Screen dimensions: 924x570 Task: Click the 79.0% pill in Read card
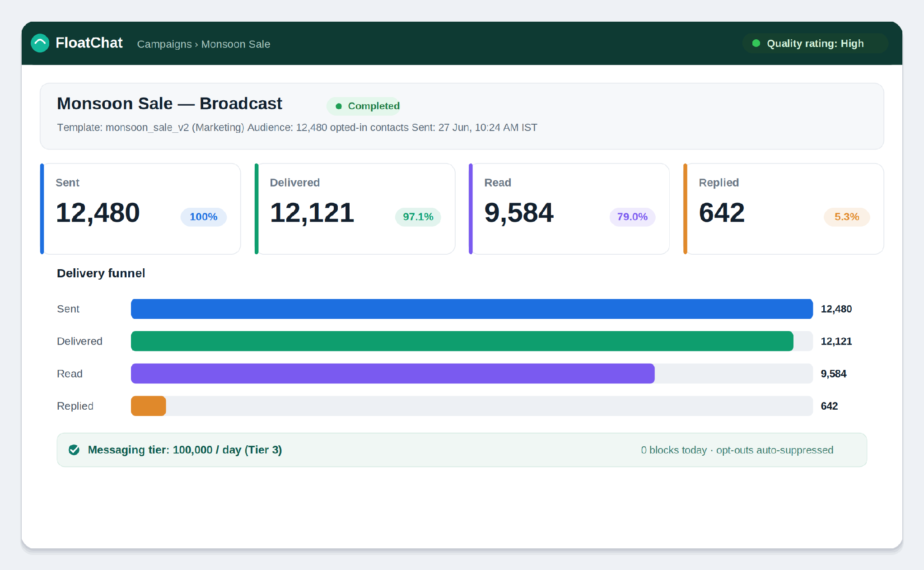click(632, 217)
